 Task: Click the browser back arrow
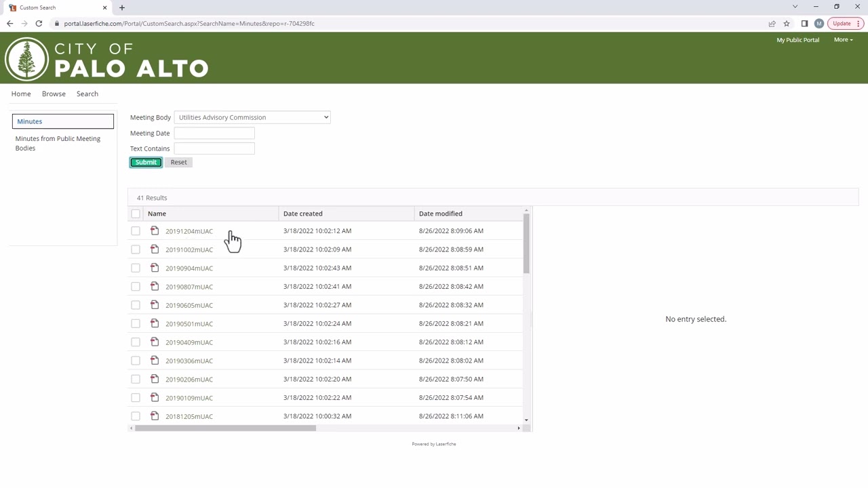click(x=9, y=23)
